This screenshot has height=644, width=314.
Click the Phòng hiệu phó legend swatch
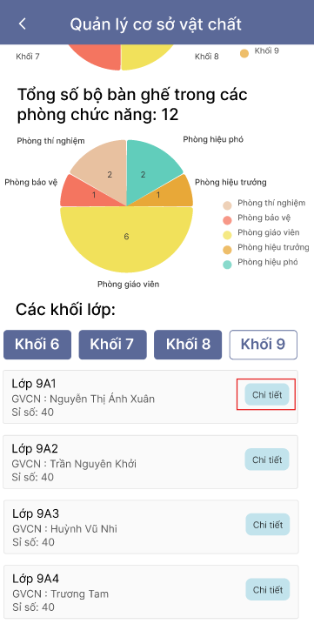pyautogui.click(x=227, y=264)
